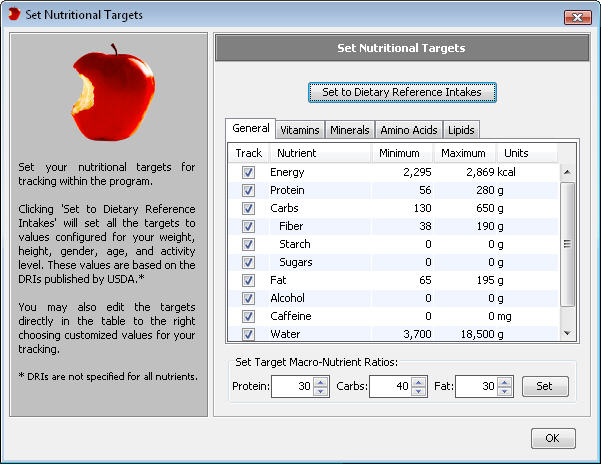Confirm with the OK button
Screen dimensions: 601x464
tap(552, 438)
